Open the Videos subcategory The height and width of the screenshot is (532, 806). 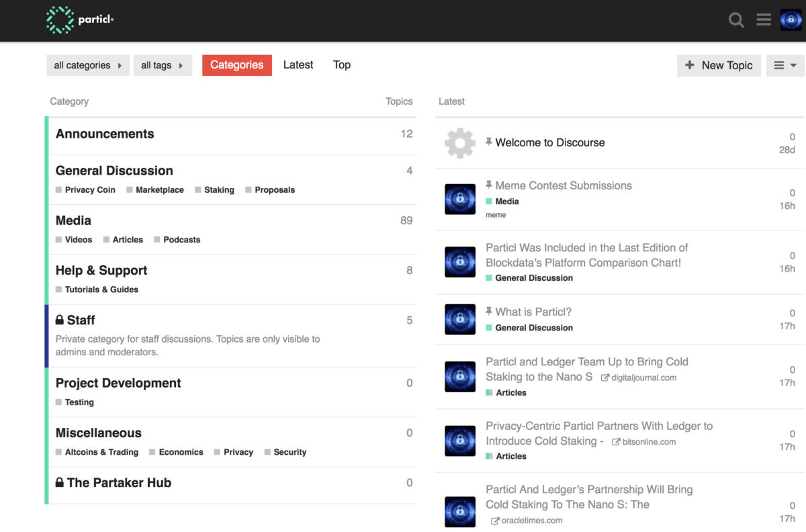click(x=74, y=240)
